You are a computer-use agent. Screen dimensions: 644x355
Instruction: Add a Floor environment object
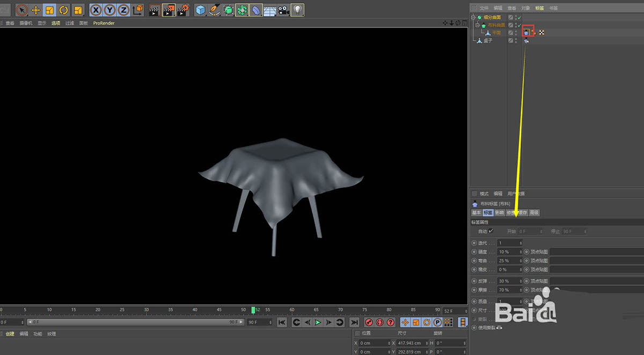(x=270, y=10)
